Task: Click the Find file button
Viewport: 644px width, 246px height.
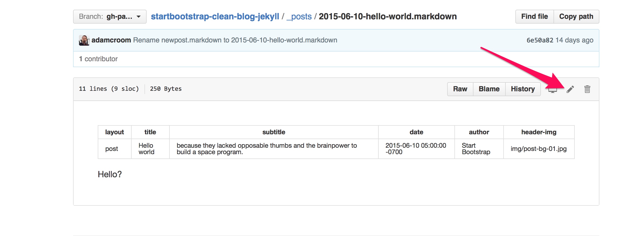Action: click(x=534, y=17)
